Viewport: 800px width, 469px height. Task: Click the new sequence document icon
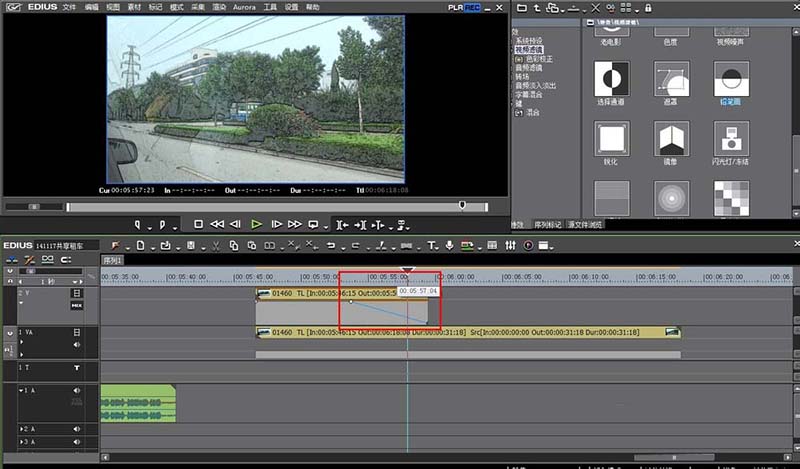[140, 246]
